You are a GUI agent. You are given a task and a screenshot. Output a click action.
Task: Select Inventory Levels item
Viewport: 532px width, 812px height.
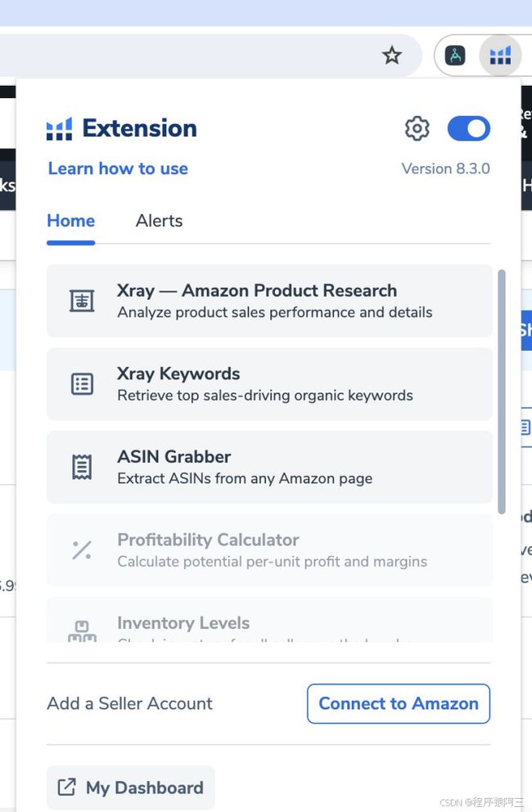(269, 620)
